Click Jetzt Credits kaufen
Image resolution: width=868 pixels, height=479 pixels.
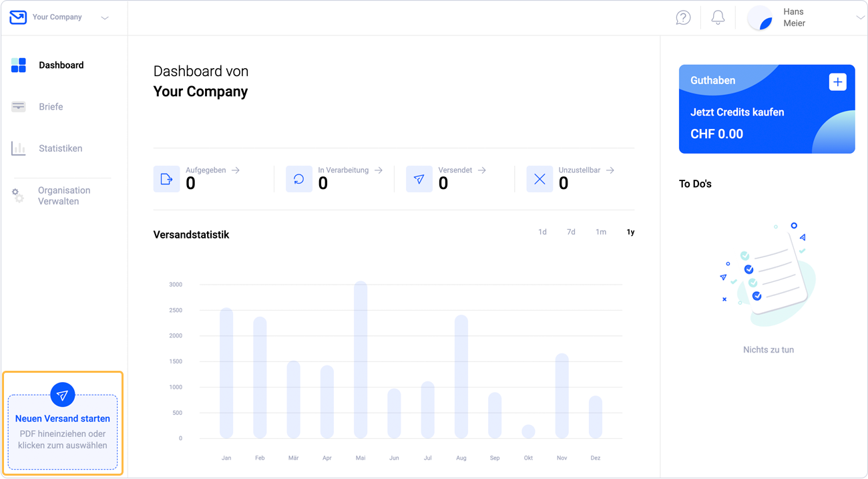(x=737, y=112)
